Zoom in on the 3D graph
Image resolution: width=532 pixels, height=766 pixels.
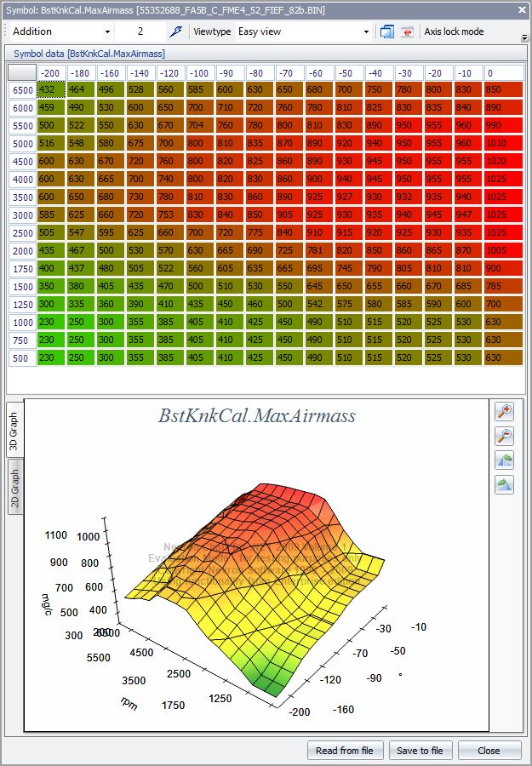pyautogui.click(x=504, y=411)
